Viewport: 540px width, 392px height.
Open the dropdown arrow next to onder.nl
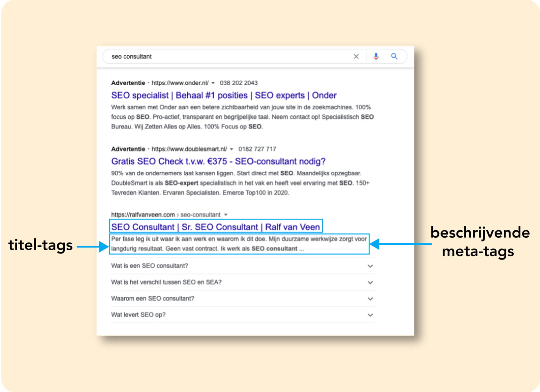tap(213, 83)
